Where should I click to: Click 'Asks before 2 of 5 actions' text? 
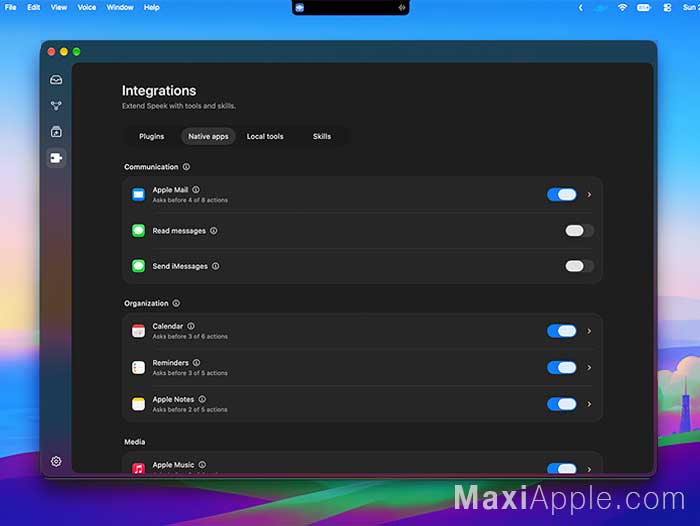coord(190,409)
